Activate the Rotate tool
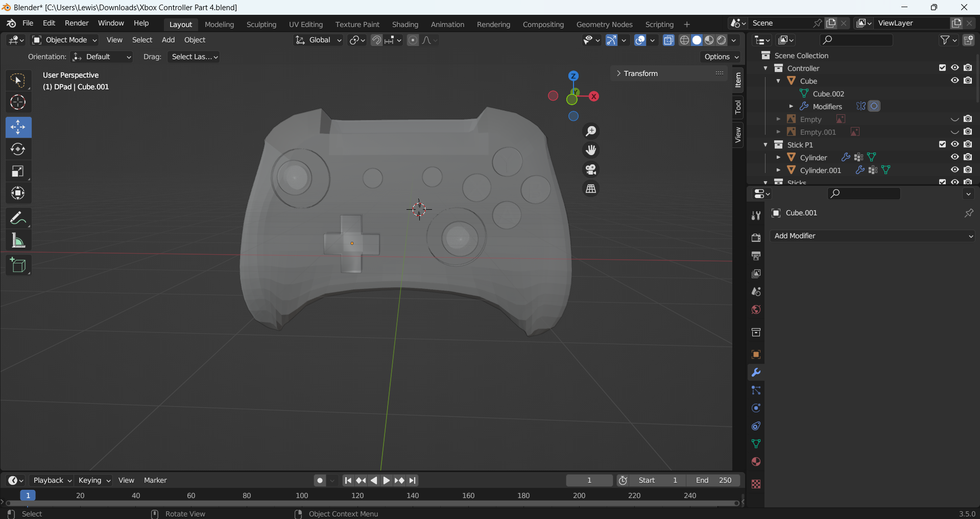This screenshot has width=980, height=519. pyautogui.click(x=18, y=149)
